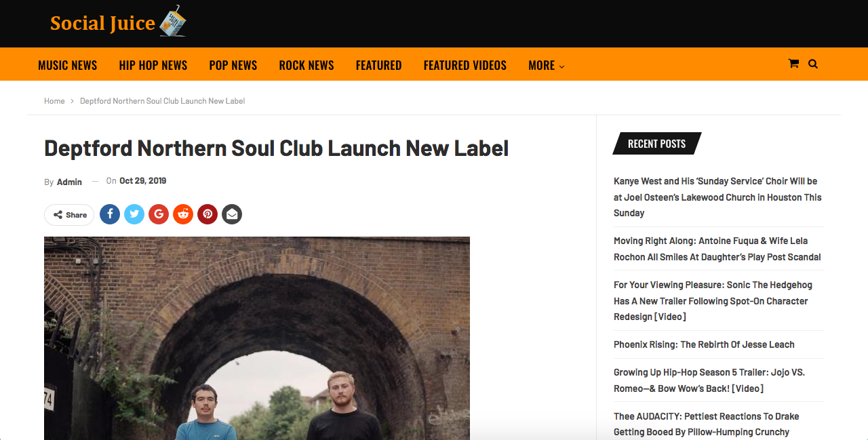Viewport: 868px width, 440px height.
Task: Open site search magnifier icon
Action: coord(813,64)
